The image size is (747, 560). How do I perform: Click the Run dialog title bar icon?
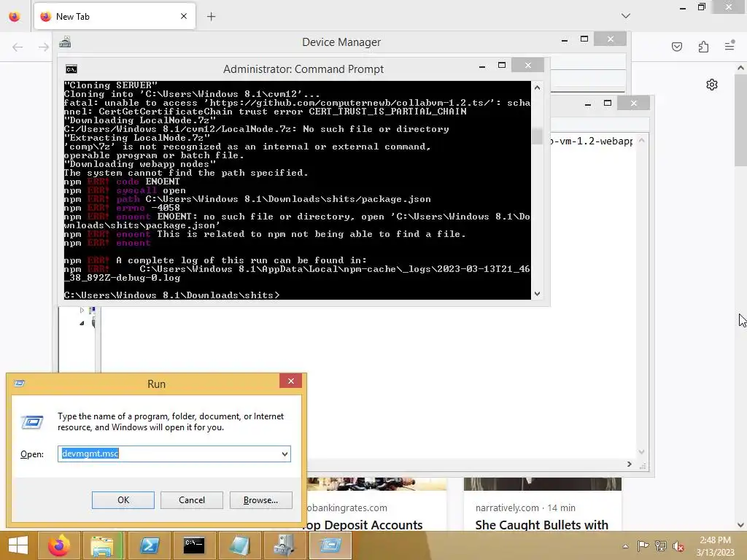pos(19,384)
